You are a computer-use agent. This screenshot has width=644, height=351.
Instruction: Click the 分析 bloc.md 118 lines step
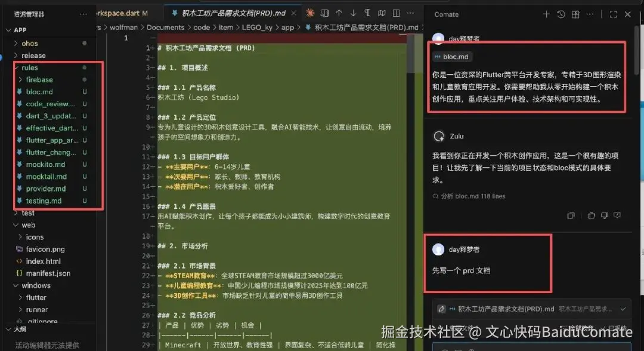click(x=469, y=196)
